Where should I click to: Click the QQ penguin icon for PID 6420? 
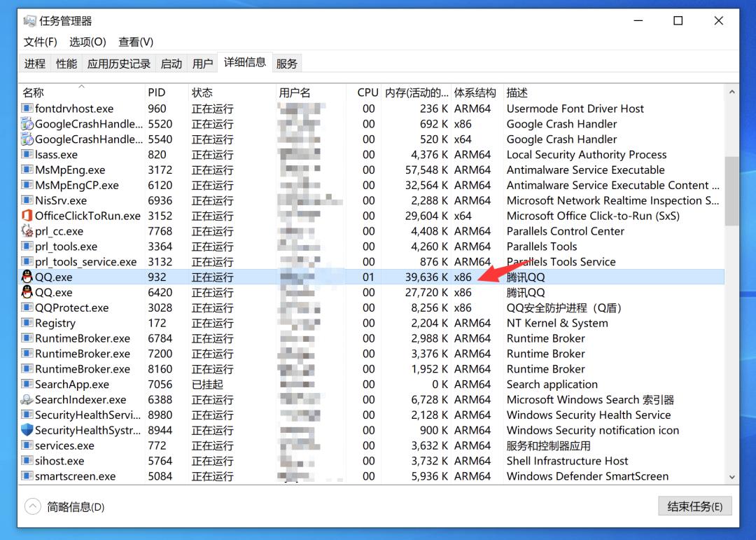[27, 293]
